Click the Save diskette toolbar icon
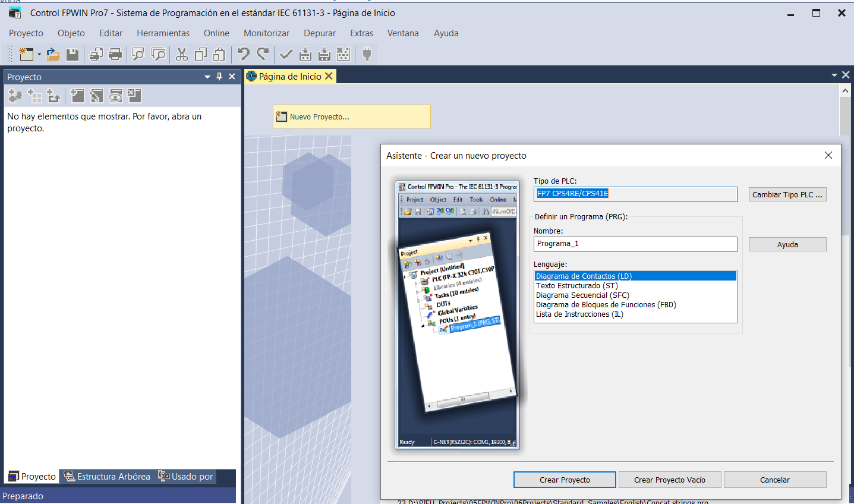Image resolution: width=854 pixels, height=504 pixels. (x=73, y=55)
